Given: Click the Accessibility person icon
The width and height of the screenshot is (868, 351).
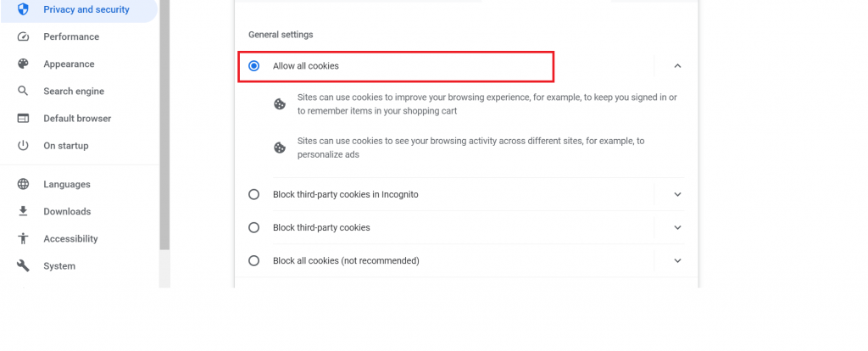Looking at the screenshot, I should pos(24,238).
